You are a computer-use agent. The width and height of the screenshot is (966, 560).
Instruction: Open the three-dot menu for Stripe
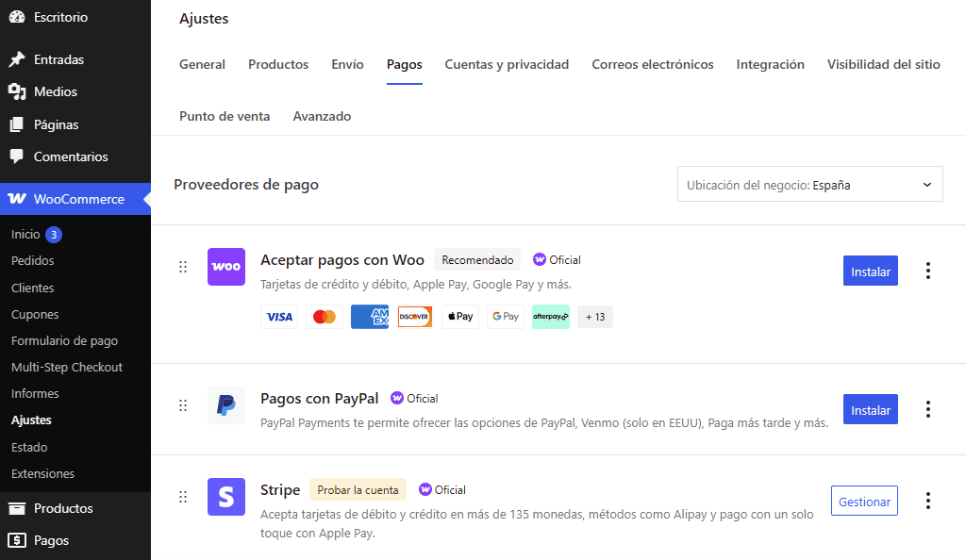[x=928, y=501]
